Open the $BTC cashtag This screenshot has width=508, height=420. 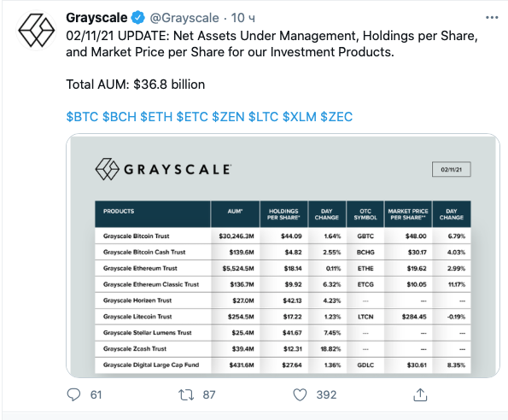[x=82, y=117]
